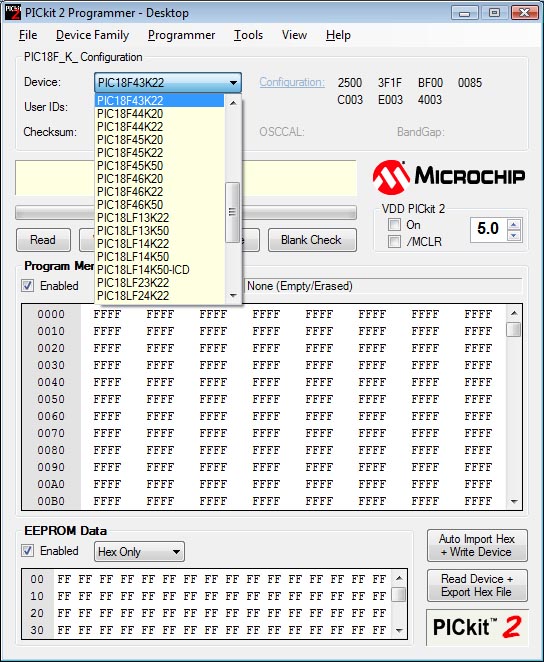544x662 pixels.
Task: Minimize the PICkit 2 Programmer window
Action: coord(465,13)
